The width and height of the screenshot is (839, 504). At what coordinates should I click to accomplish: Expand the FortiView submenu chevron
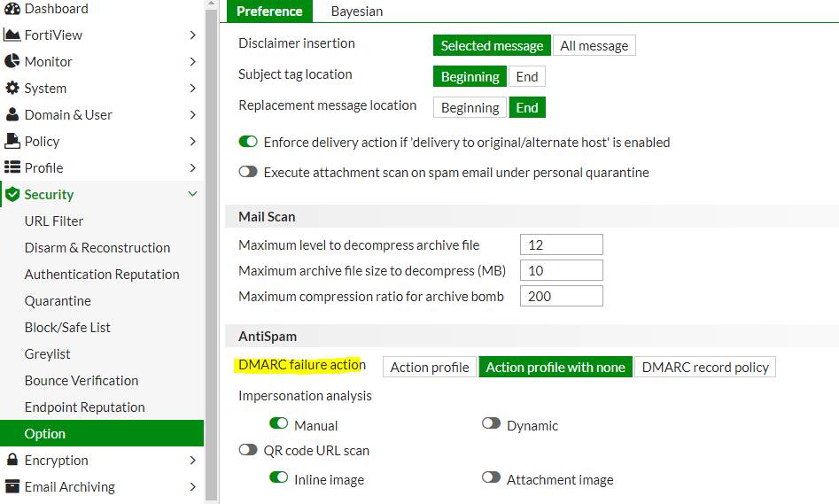(193, 35)
